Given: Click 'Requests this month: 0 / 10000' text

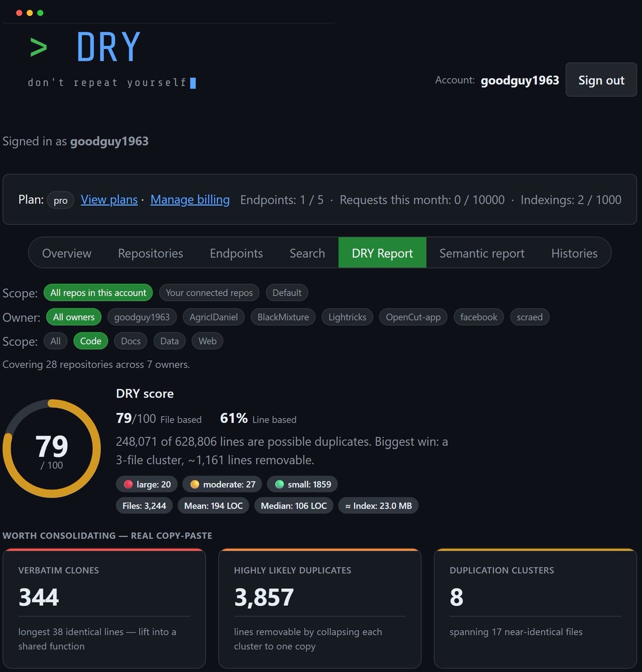Looking at the screenshot, I should coord(422,200).
